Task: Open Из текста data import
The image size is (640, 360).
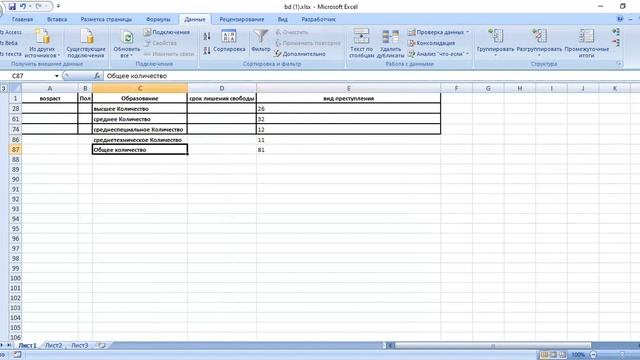Action: click(x=11, y=54)
